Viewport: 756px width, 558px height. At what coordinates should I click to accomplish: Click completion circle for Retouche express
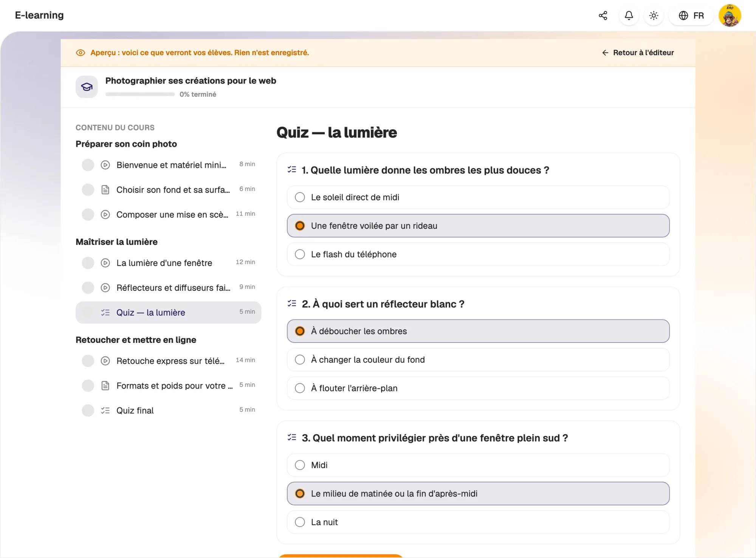[x=88, y=361]
